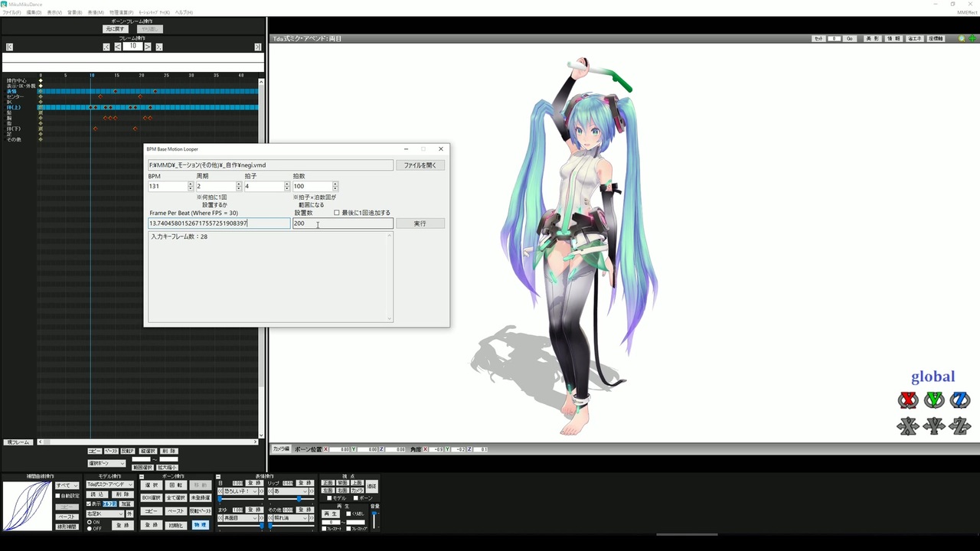The width and height of the screenshot is (980, 551).
Task: Toggle frame start checkbox
Action: pyautogui.click(x=324, y=528)
